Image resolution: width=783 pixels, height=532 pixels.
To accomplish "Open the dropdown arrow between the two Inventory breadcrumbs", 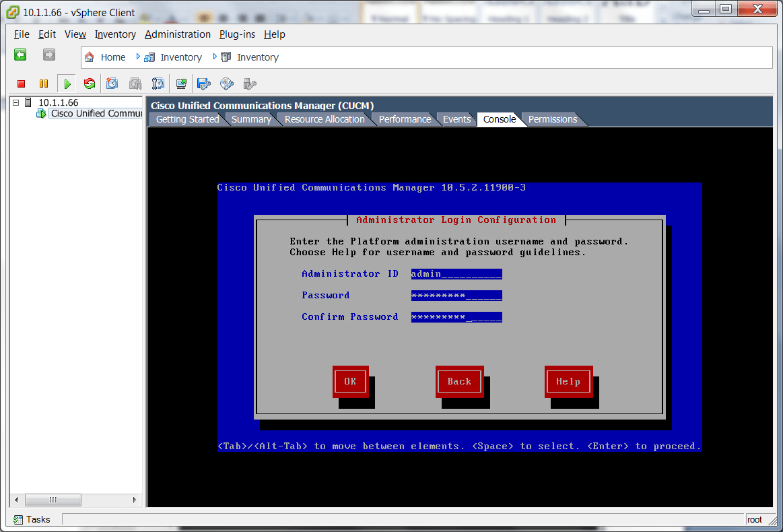I will [x=215, y=57].
